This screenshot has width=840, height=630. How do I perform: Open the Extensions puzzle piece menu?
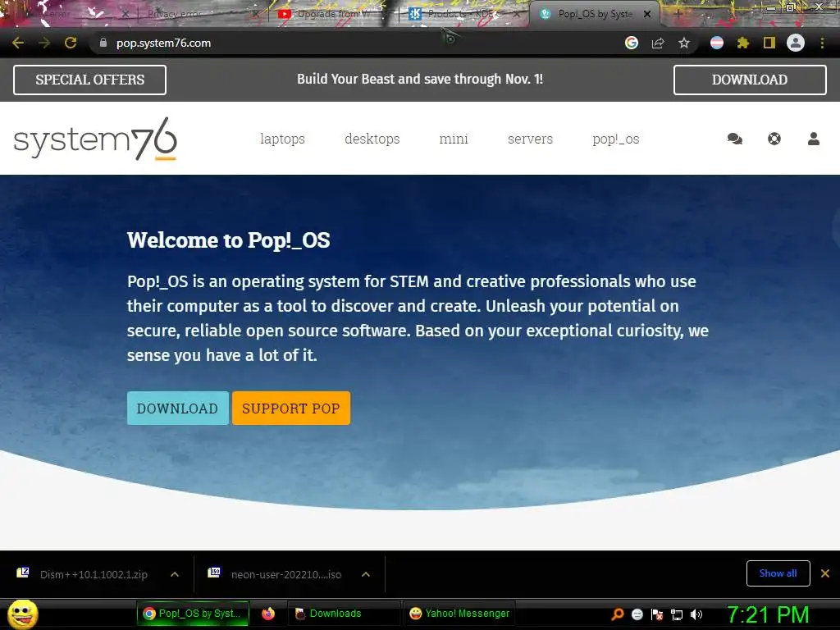pos(743,43)
